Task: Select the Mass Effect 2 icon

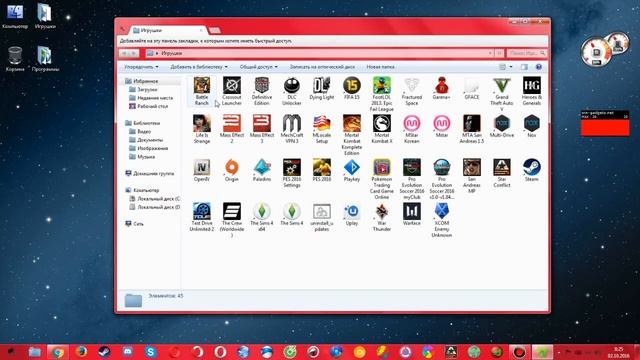Action: point(232,129)
